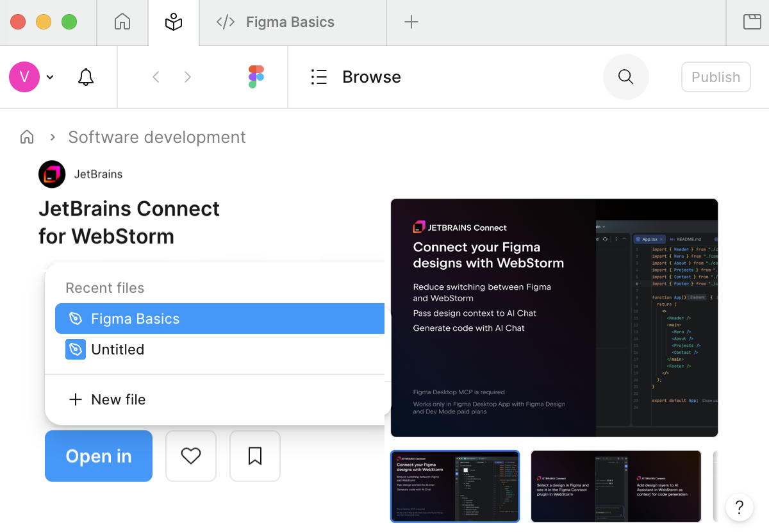This screenshot has width=769, height=532.
Task: Go forward with the right arrow
Action: [187, 77]
